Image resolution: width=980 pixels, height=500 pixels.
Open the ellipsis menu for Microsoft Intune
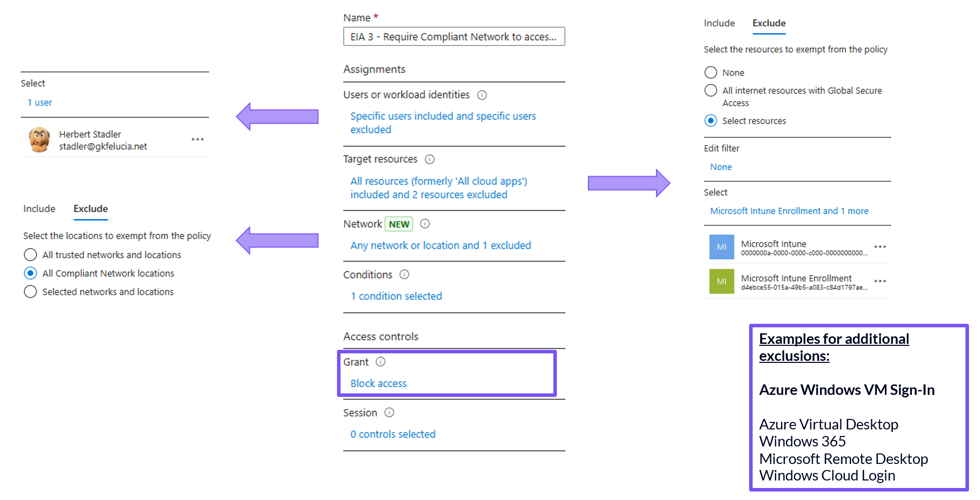tap(880, 246)
